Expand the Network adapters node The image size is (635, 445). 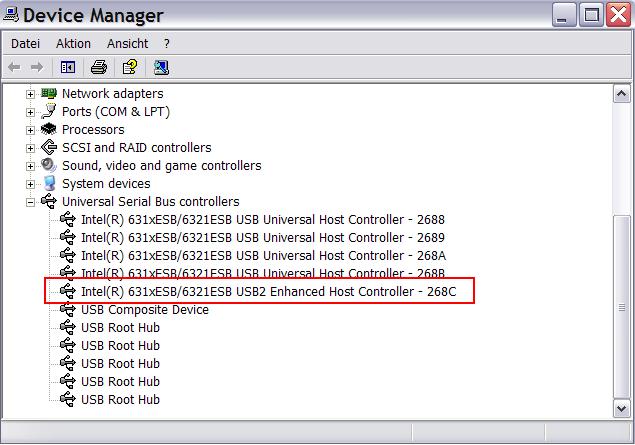pos(30,94)
